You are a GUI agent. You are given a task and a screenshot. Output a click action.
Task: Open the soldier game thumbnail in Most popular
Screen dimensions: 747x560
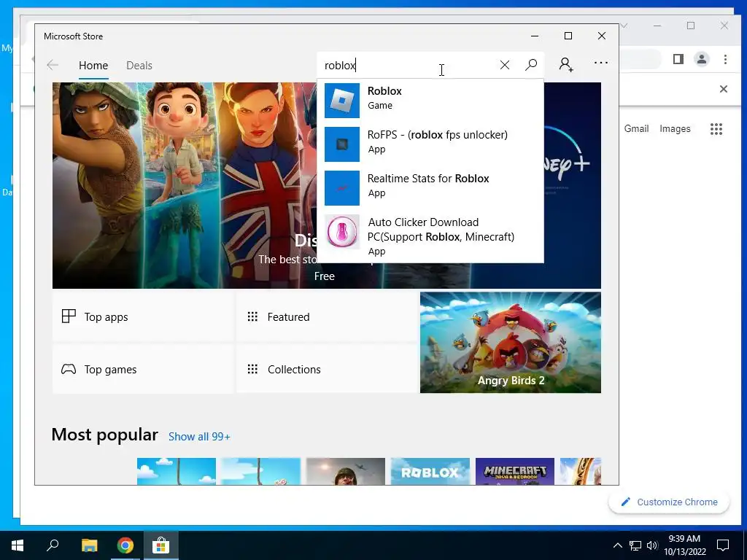pos(345,472)
